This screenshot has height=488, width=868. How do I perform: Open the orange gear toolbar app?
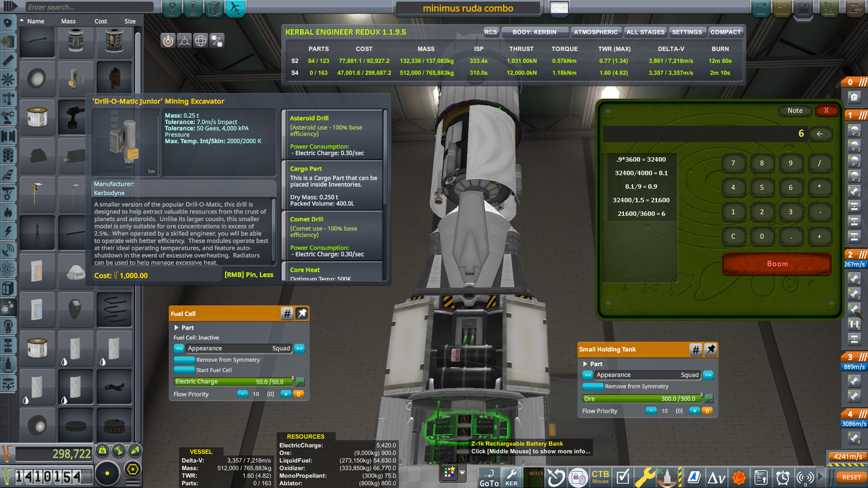(738, 477)
